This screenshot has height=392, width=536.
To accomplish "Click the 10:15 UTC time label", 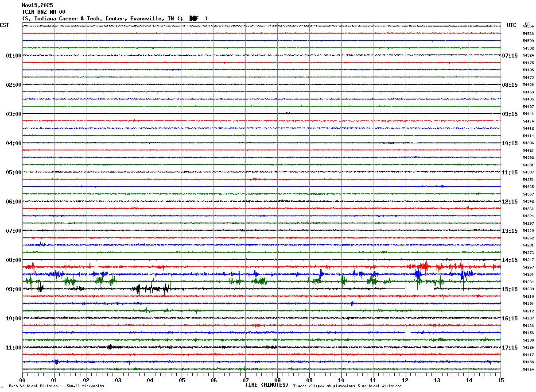I will (509, 143).
